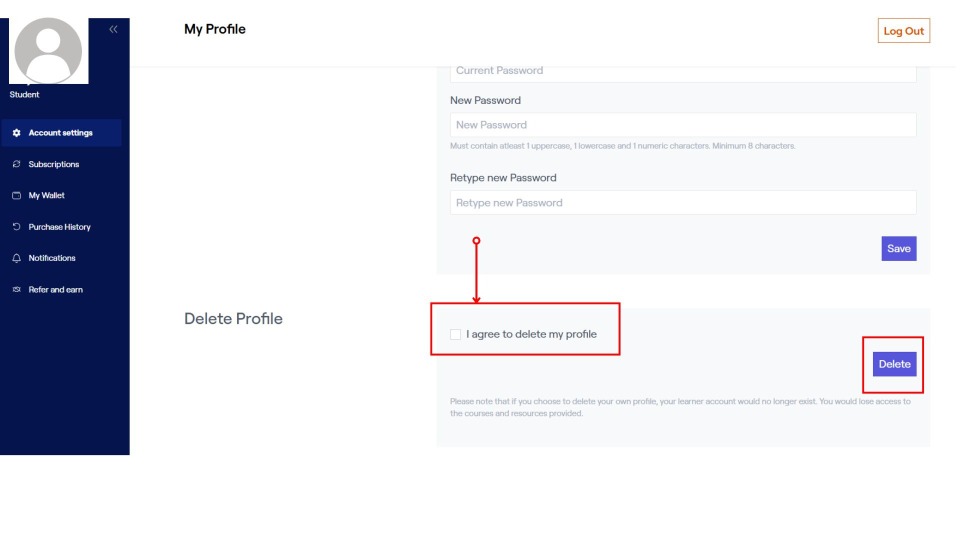Click the Refer and earn icon
The image size is (960, 540).
point(16,290)
